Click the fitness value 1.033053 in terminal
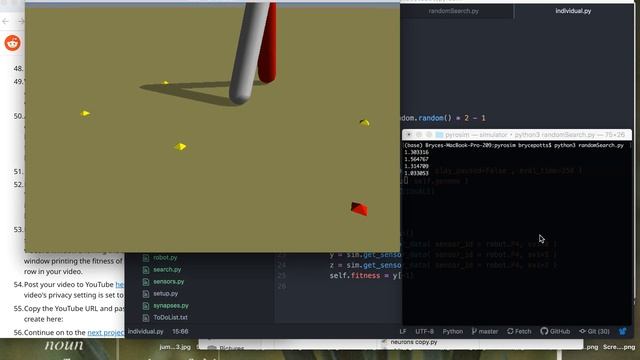Image resolution: width=640 pixels, height=360 pixels. tap(416, 173)
